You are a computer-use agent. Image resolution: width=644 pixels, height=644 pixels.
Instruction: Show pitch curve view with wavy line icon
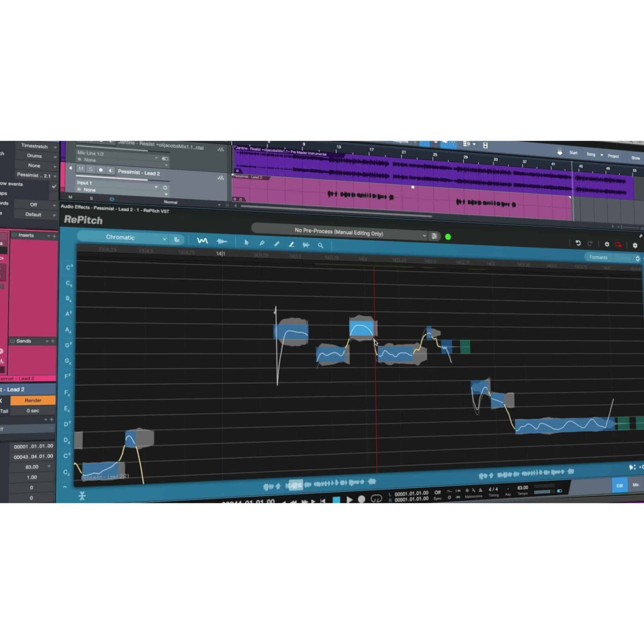pos(202,241)
